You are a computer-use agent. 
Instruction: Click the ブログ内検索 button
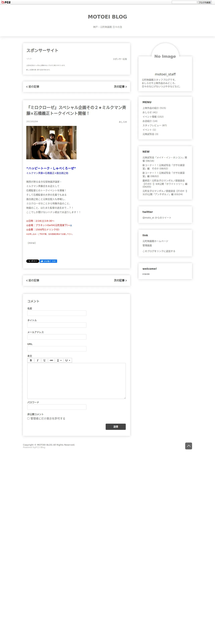point(204,2)
